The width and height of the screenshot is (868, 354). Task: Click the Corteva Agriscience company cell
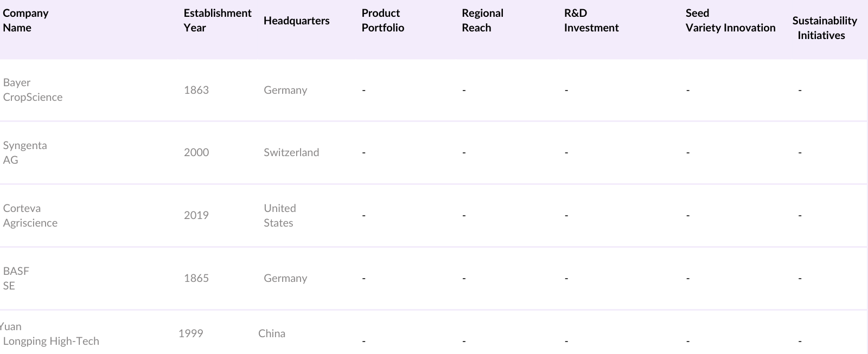coord(30,215)
